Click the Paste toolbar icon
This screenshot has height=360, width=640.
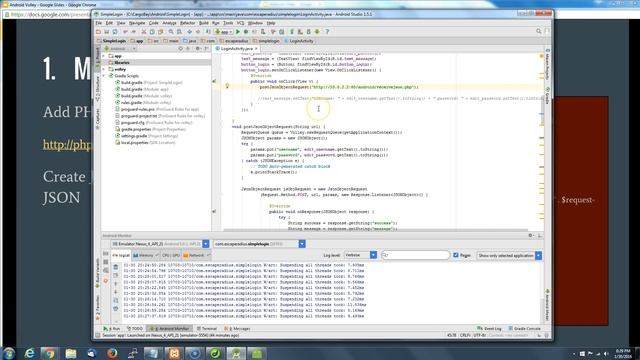click(x=160, y=31)
